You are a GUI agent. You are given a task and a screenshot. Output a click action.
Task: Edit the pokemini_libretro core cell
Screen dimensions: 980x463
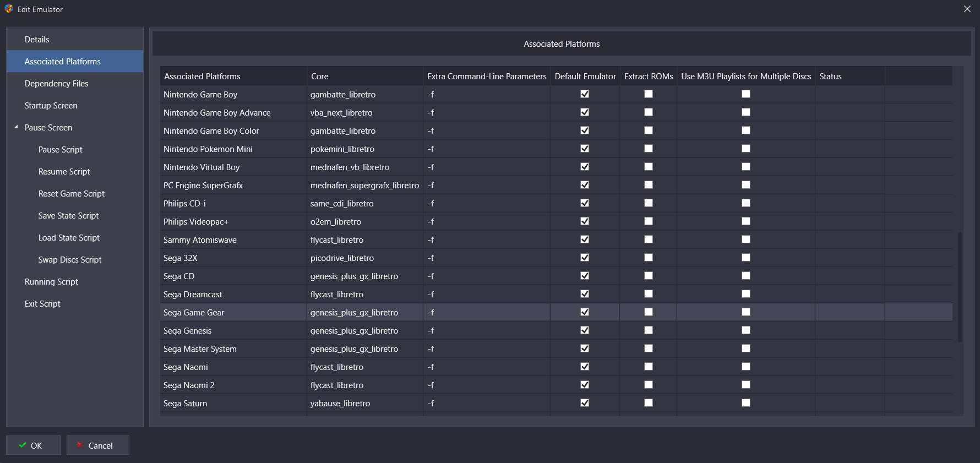tap(365, 149)
